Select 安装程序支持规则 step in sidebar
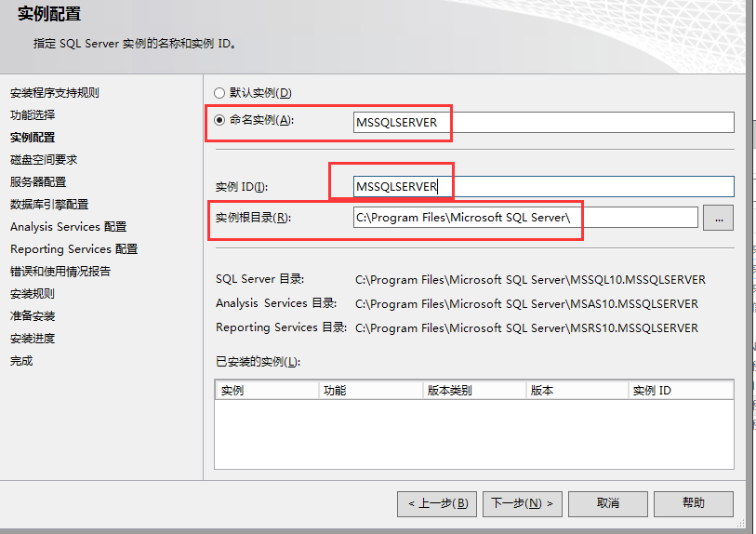 [55, 93]
